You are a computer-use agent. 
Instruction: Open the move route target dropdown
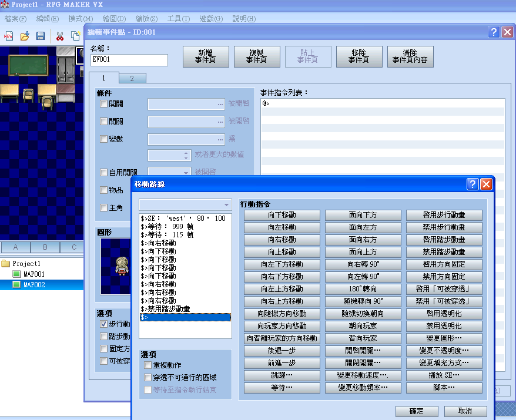tap(185, 204)
